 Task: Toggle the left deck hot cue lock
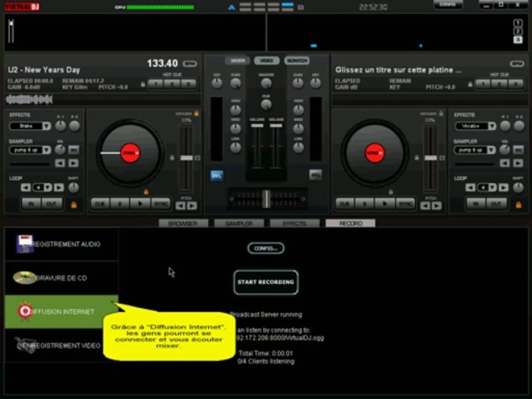[x=143, y=84]
